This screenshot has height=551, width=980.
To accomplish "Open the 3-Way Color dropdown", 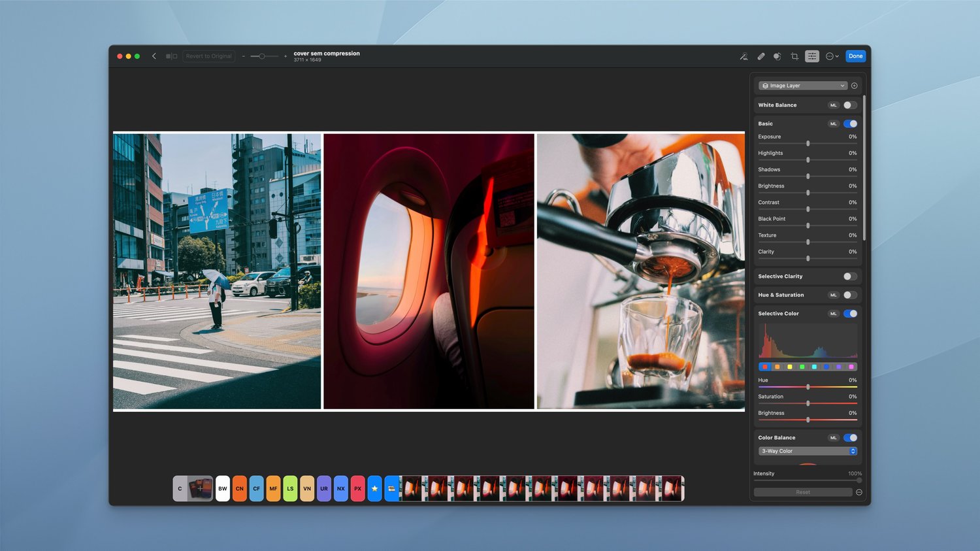I will pyautogui.click(x=808, y=450).
